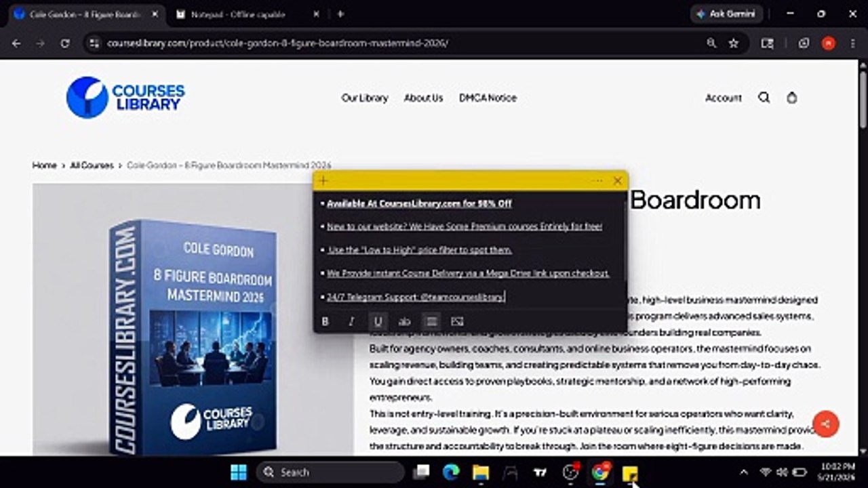Create a new sticky note with plus icon

(x=323, y=181)
